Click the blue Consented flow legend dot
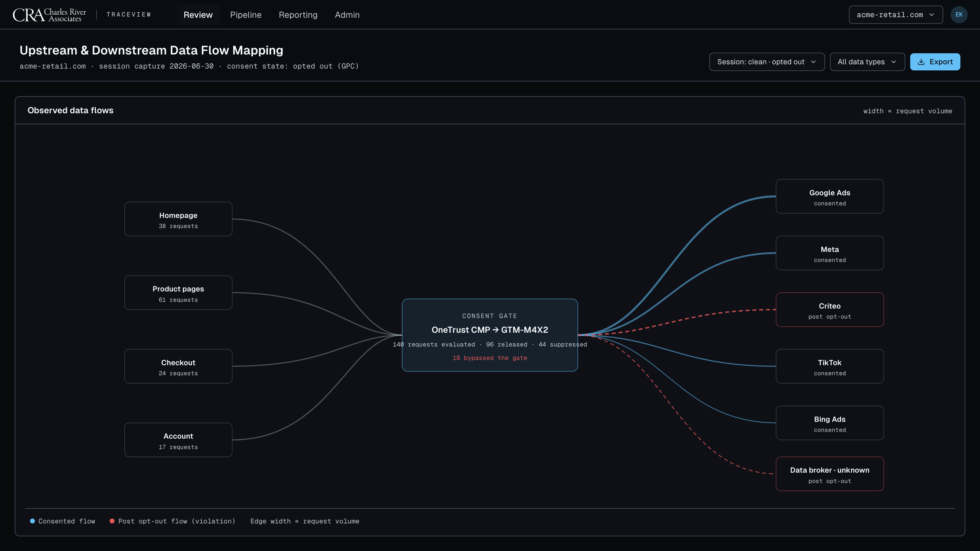The width and height of the screenshot is (980, 551). [x=32, y=521]
